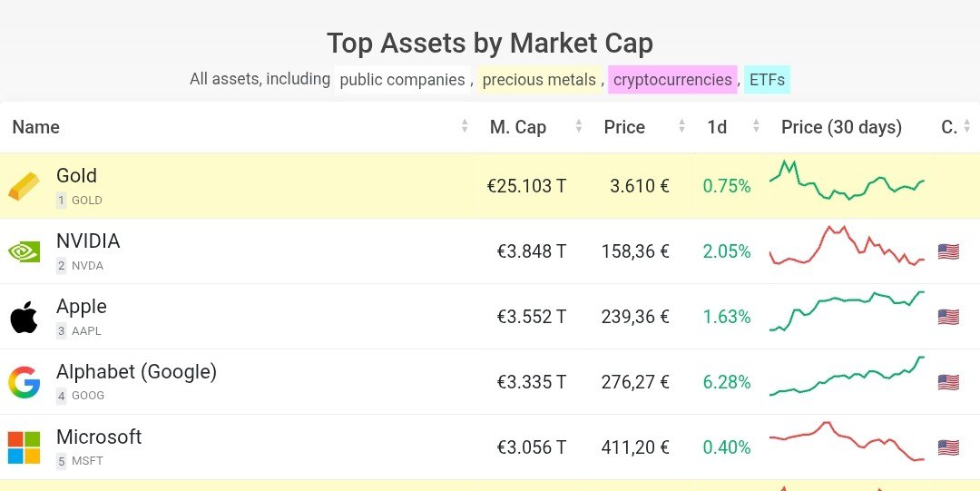Sort by Price column arrows

click(x=681, y=127)
